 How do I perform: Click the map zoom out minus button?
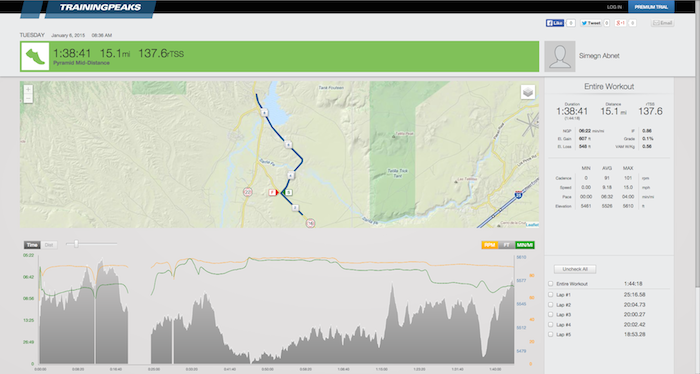28,99
